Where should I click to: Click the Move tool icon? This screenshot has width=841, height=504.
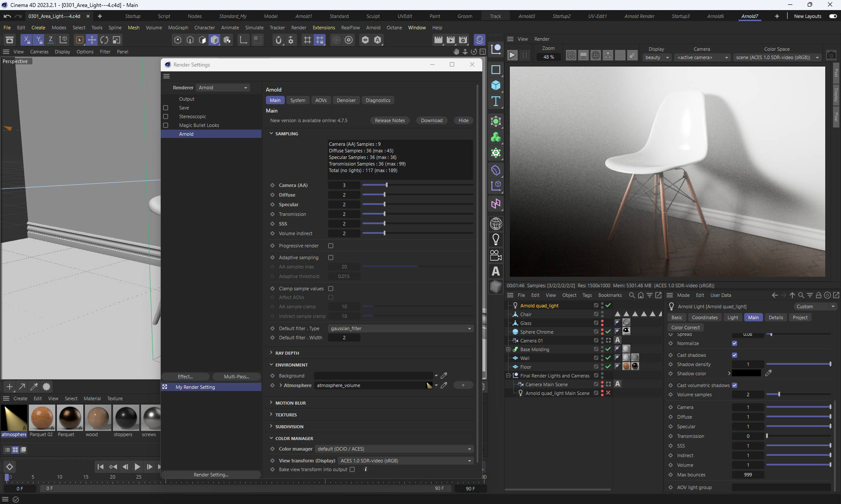click(92, 40)
